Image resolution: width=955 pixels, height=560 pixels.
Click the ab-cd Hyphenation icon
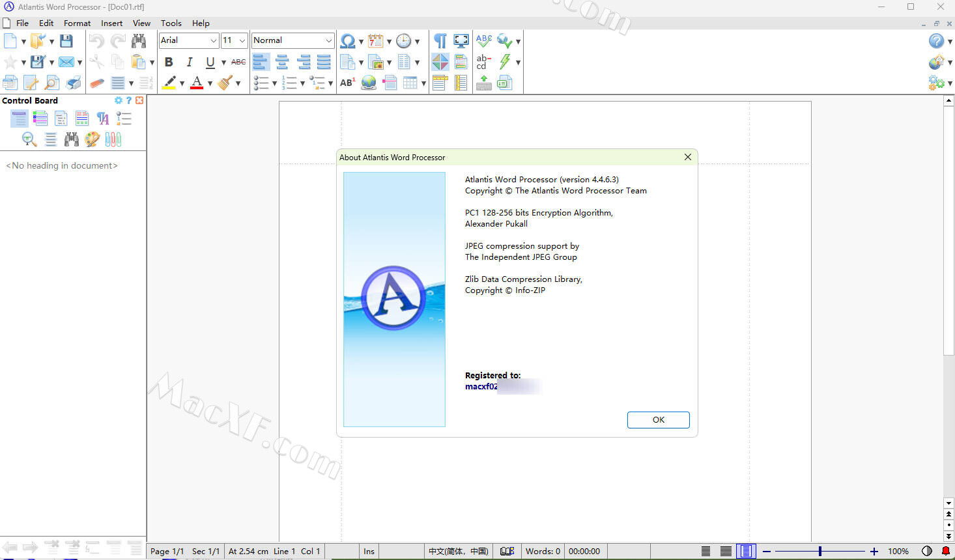(484, 62)
